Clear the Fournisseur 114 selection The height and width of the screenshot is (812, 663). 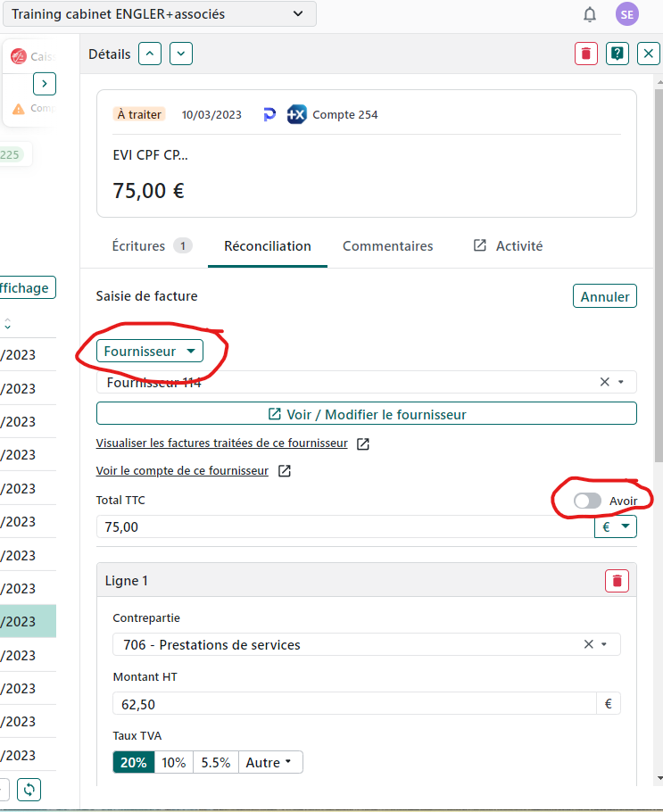click(605, 382)
